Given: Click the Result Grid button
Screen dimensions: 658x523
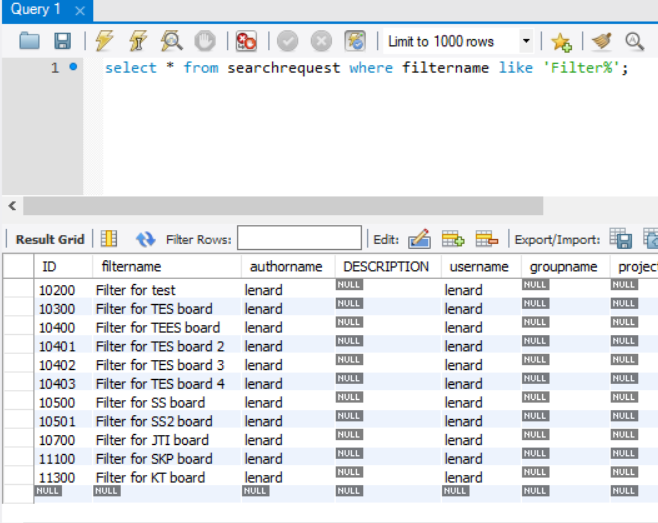Looking at the screenshot, I should click(x=49, y=239).
